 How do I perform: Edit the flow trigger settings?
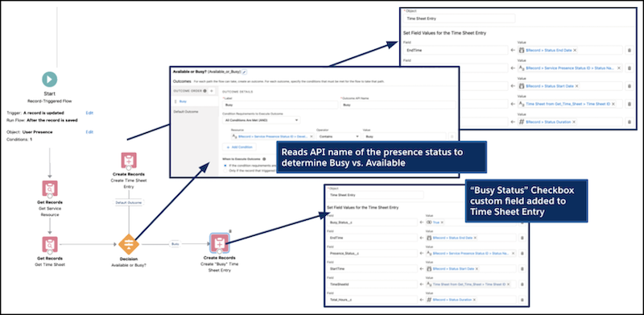click(89, 113)
